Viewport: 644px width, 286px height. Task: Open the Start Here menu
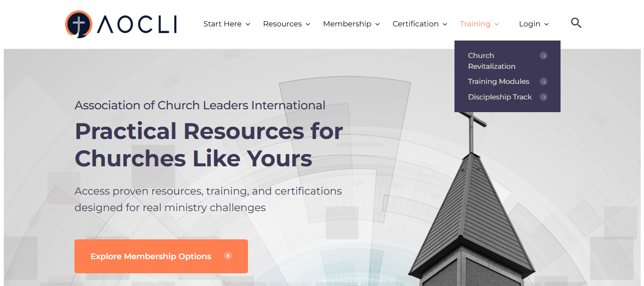pos(223,24)
